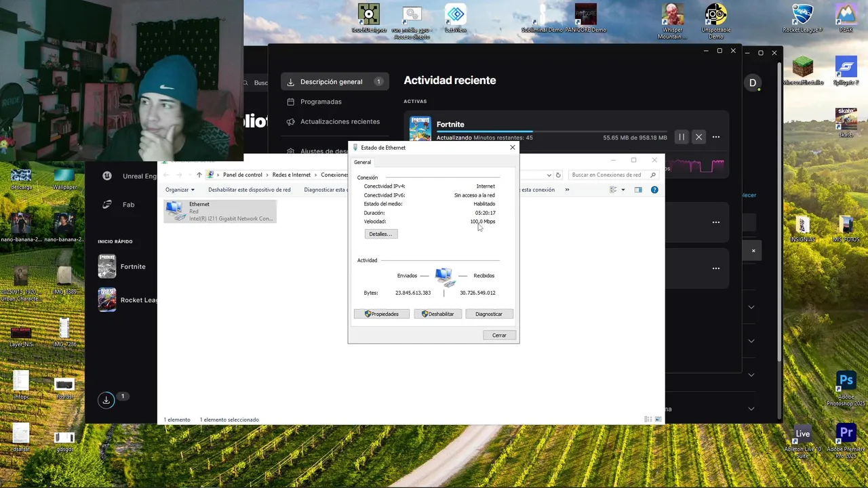
Task: Select the General tab in Estado de Ethernet
Action: [363, 162]
